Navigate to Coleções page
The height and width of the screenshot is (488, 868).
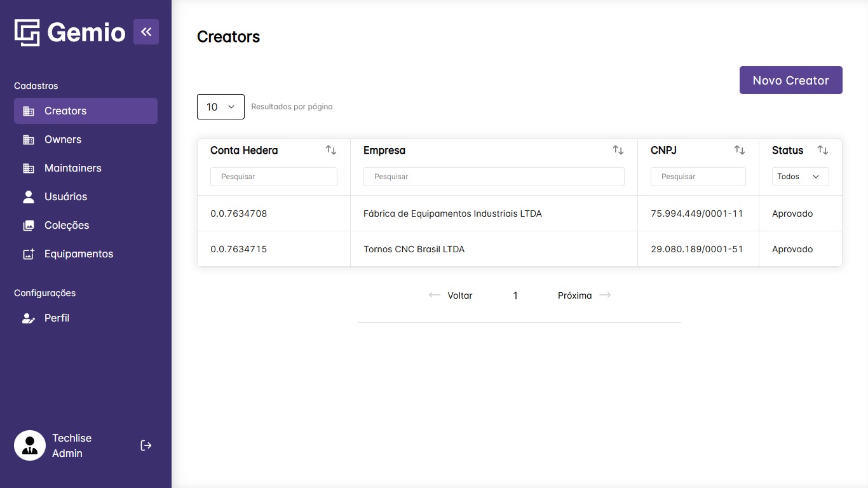coord(67,226)
